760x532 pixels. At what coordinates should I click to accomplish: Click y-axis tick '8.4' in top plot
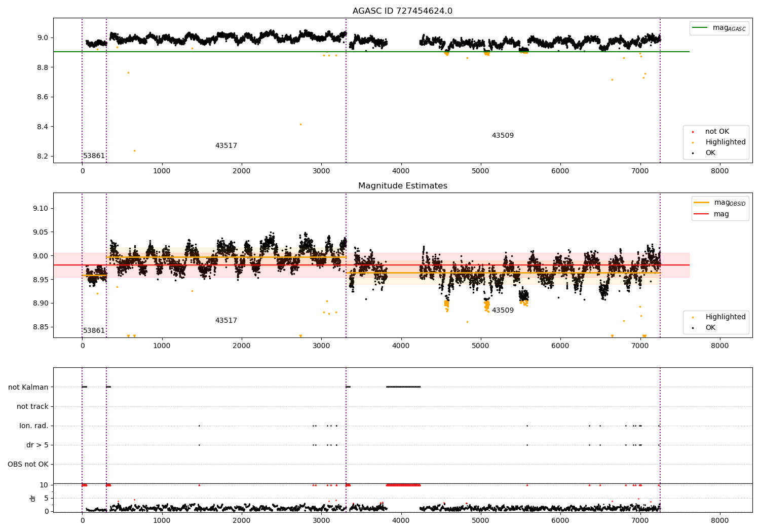coord(43,127)
